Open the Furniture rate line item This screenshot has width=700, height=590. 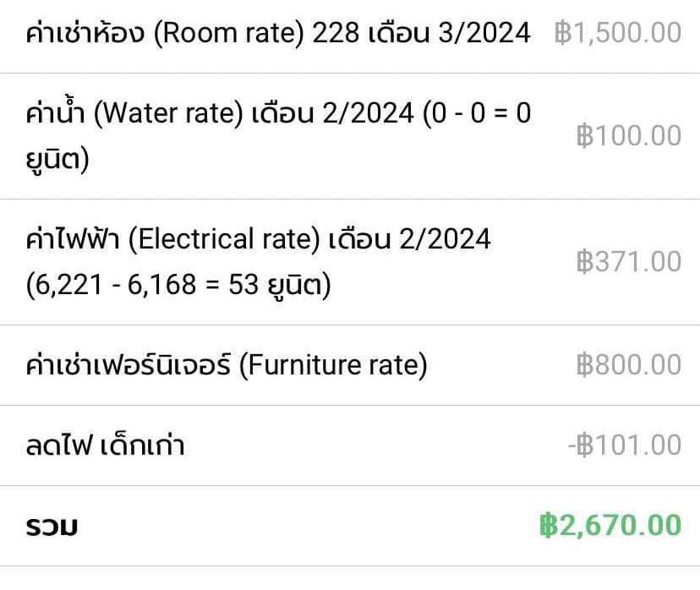tap(350, 365)
